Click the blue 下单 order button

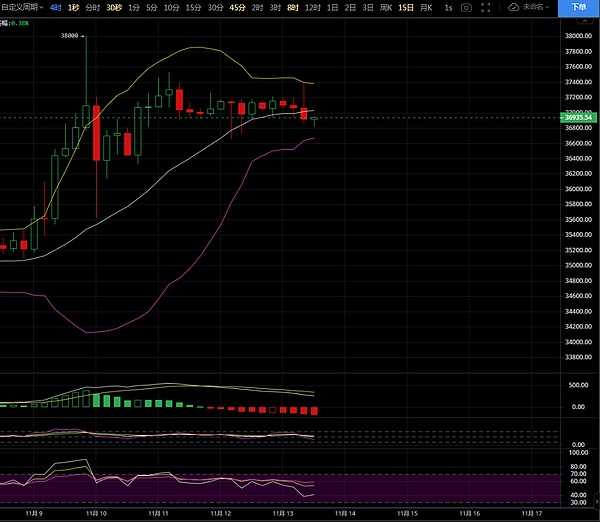pos(579,7)
